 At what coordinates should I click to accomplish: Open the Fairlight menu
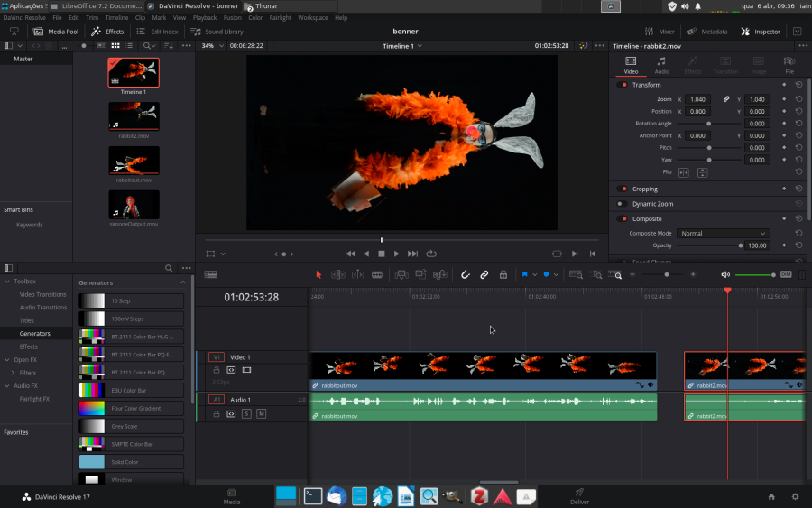point(281,18)
